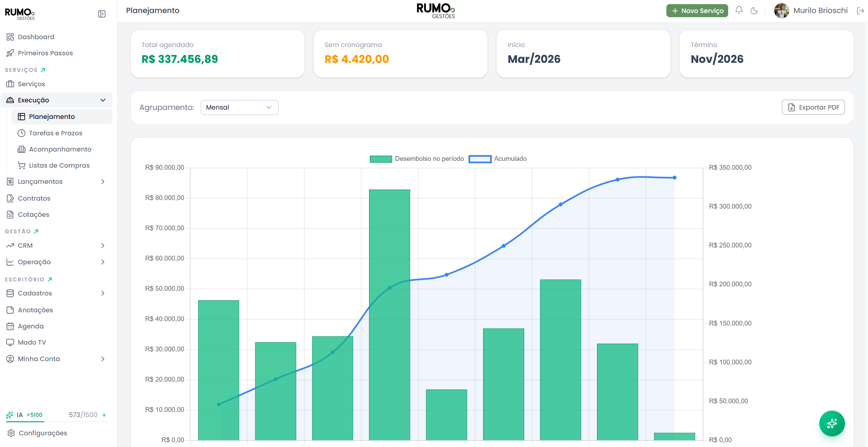868x447 pixels.
Task: Click the Serviços briefcase icon
Action: (x=10, y=84)
